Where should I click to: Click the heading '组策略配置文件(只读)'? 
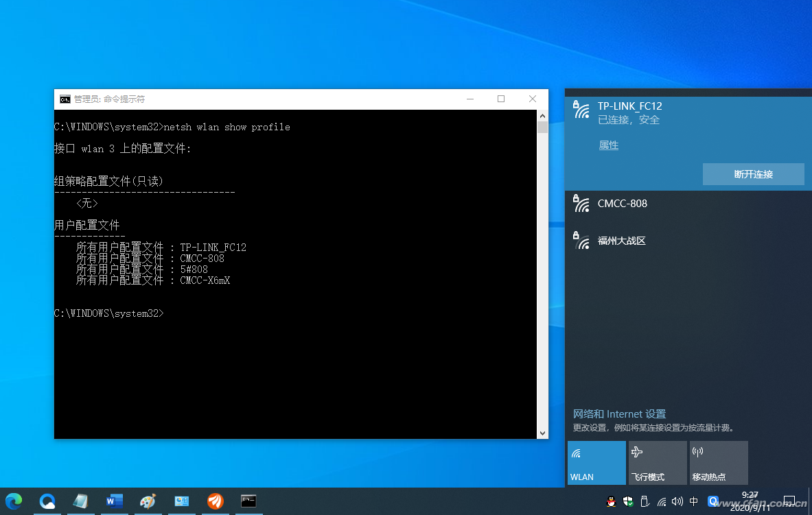pos(108,181)
